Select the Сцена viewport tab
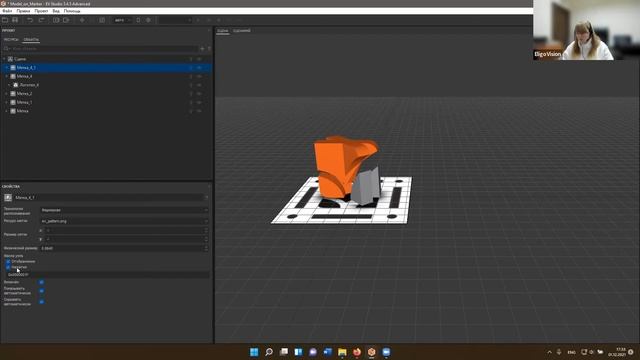Screen dimensions: 640x360 tap(222, 31)
